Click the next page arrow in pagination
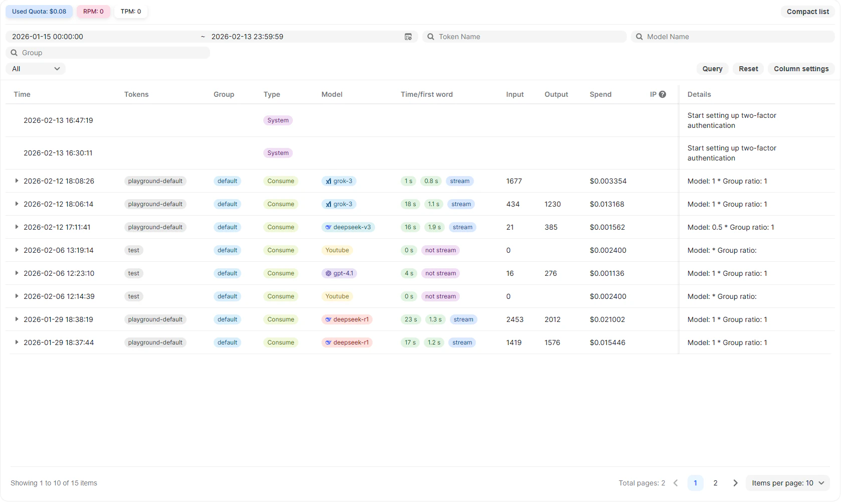The width and height of the screenshot is (844, 504). click(x=735, y=483)
